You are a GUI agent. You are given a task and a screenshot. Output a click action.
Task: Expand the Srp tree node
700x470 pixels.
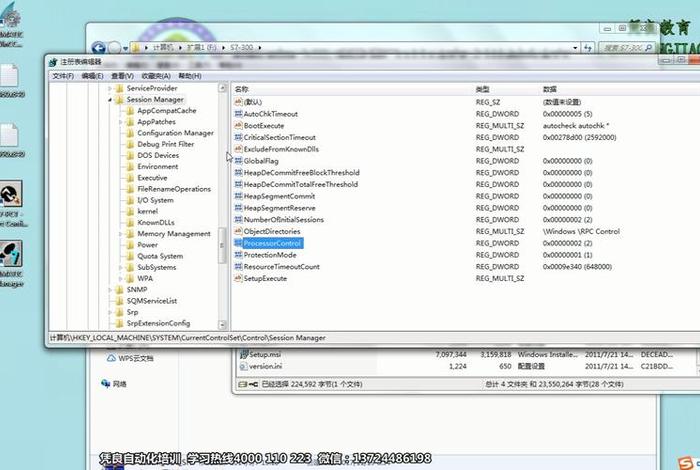tap(110, 312)
